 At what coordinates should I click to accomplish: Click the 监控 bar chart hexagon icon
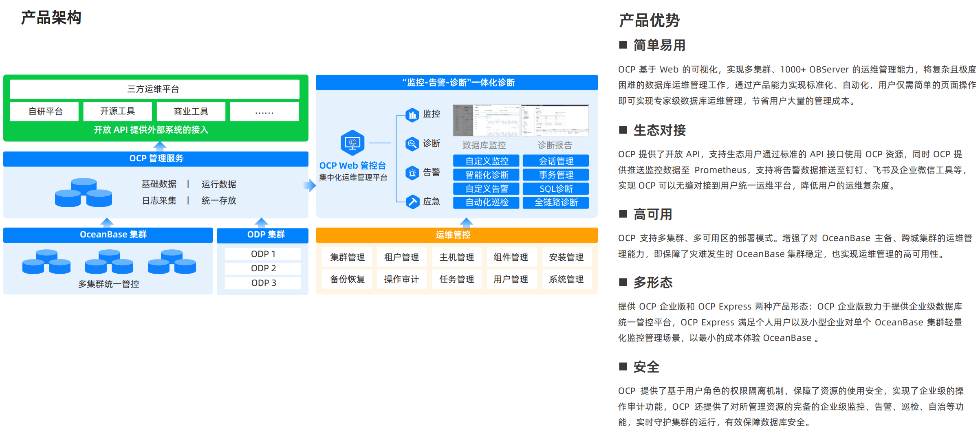coord(412,115)
